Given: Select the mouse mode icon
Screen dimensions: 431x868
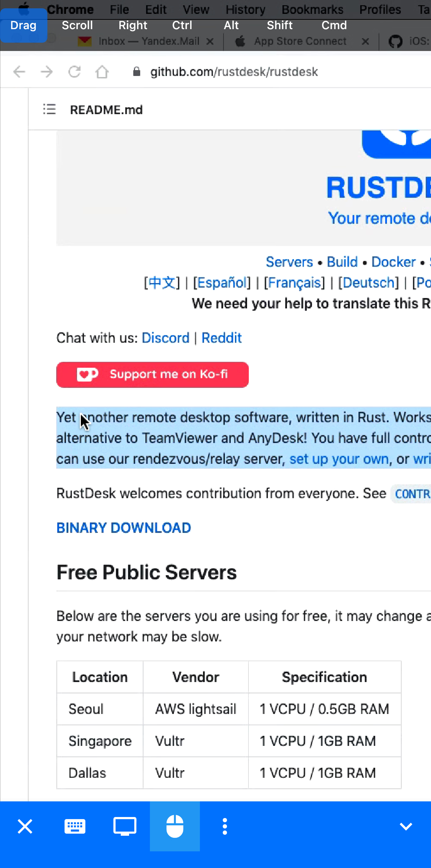Looking at the screenshot, I should pos(175,826).
